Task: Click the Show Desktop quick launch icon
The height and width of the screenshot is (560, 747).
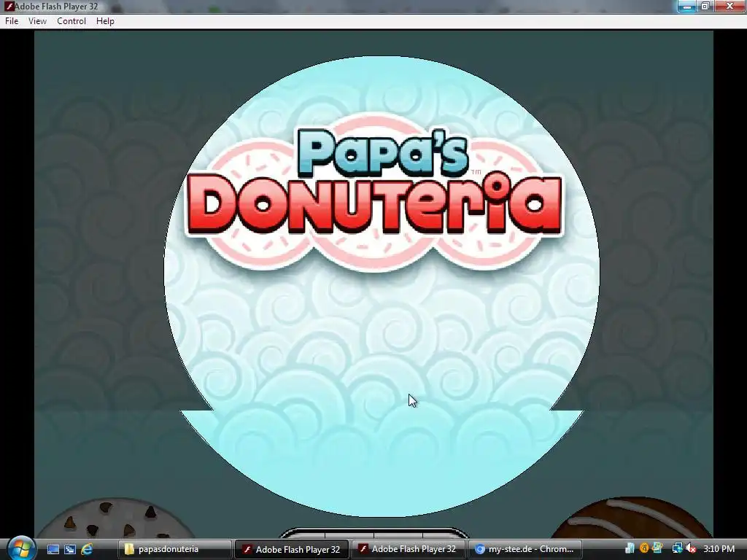Action: click(x=53, y=549)
